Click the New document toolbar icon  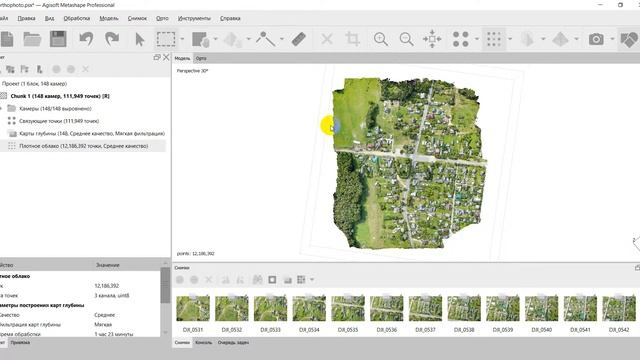pyautogui.click(x=7, y=39)
